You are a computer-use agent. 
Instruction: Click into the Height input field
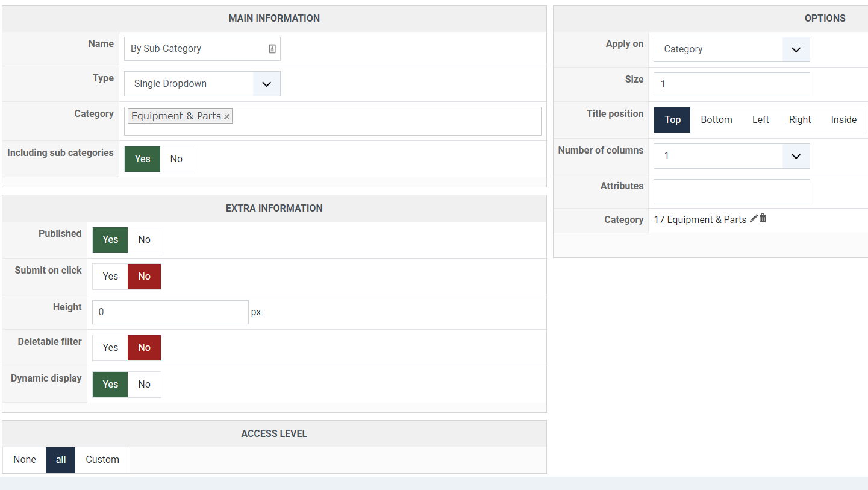pos(170,312)
